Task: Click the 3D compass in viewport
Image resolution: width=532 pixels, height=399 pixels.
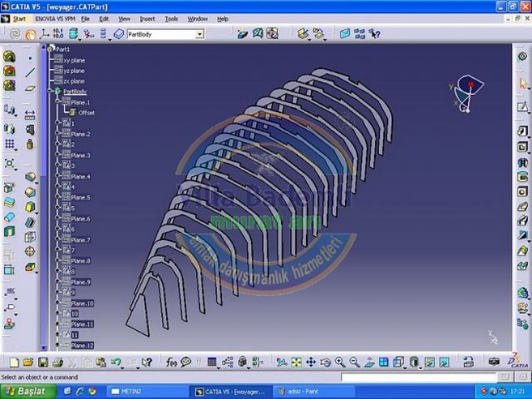Action: point(467,93)
